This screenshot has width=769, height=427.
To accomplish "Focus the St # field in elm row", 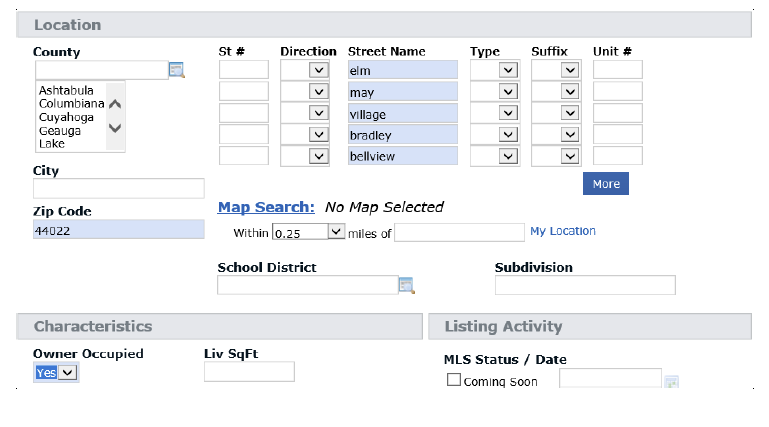I will tap(244, 70).
